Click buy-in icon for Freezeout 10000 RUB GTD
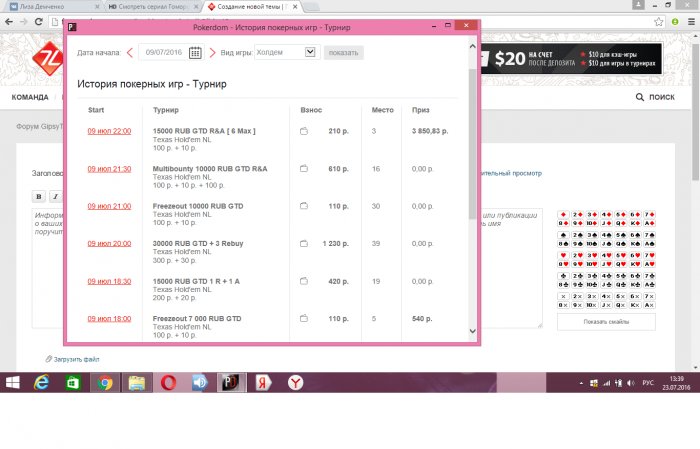Screen dimensions: 700x449 click(304, 206)
